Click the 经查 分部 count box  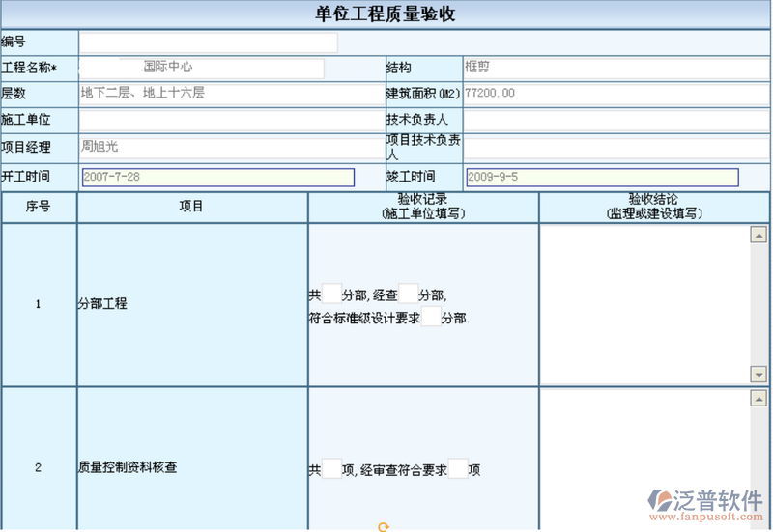pos(408,294)
